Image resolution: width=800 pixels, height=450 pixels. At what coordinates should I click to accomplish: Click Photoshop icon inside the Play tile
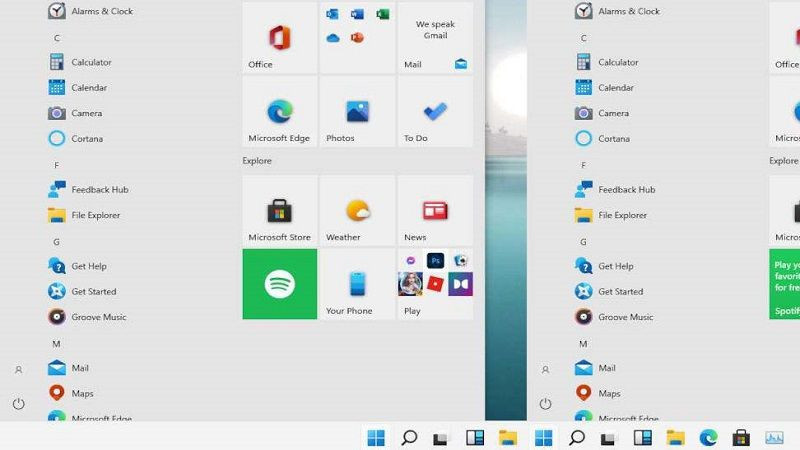click(435, 261)
